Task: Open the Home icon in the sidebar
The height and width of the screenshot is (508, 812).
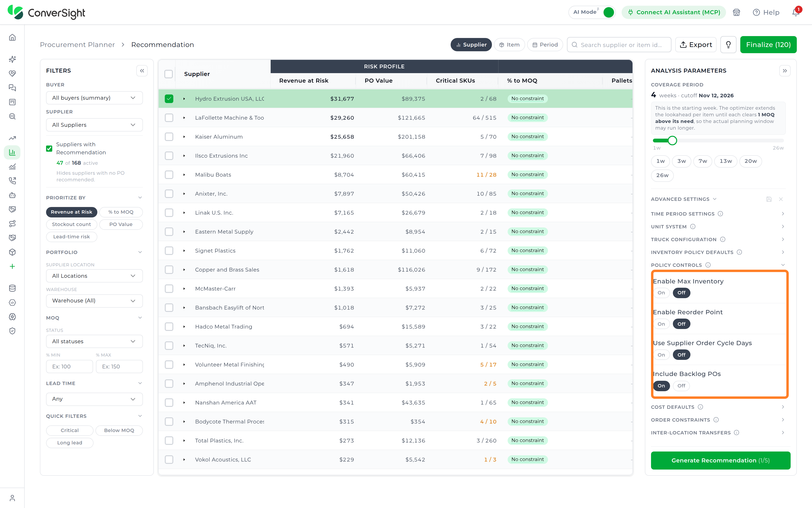Action: pos(12,38)
